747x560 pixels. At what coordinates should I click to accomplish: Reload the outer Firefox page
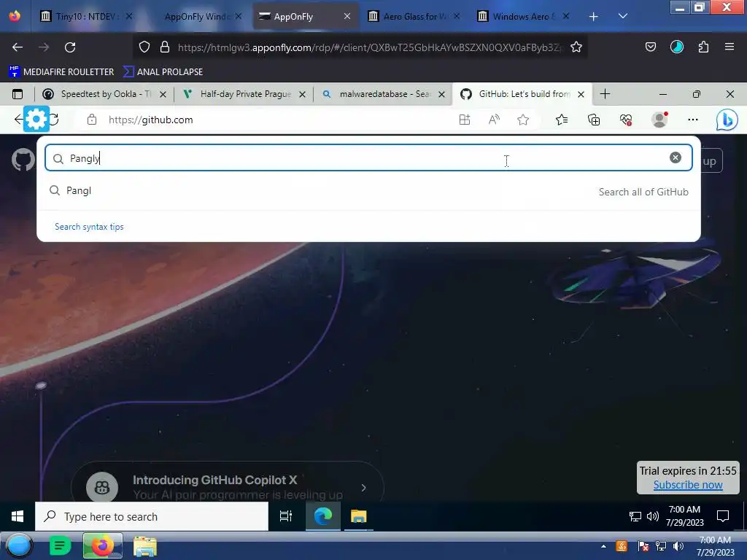[70, 47]
